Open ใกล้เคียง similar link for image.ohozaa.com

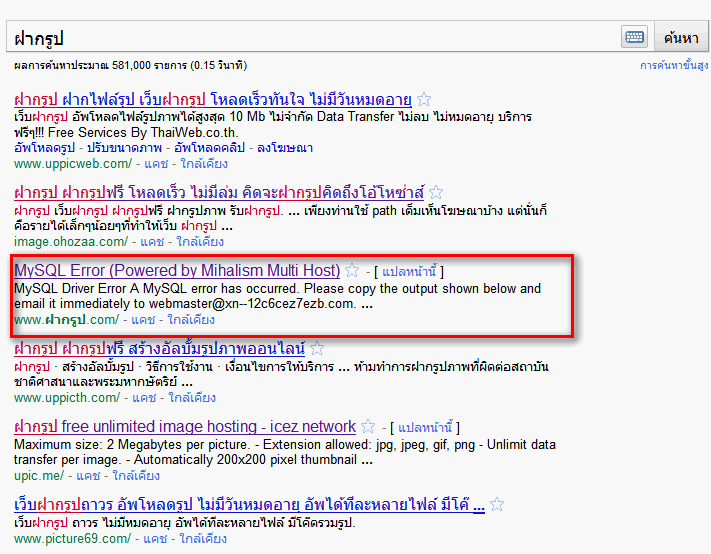(x=200, y=242)
